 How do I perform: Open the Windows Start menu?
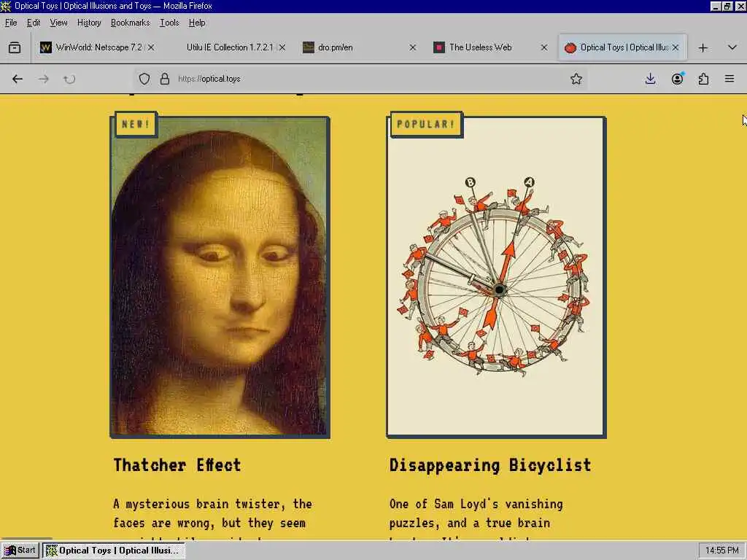click(20, 551)
